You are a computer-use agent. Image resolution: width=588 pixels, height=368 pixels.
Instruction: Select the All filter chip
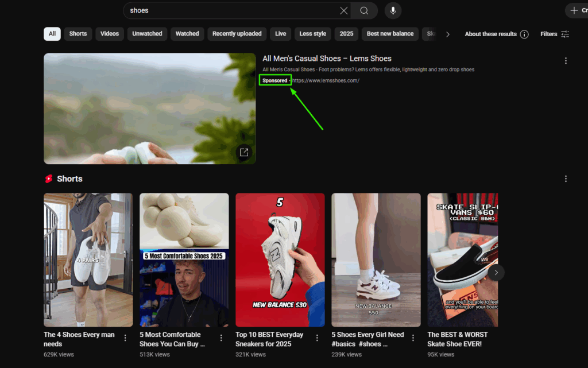point(52,34)
